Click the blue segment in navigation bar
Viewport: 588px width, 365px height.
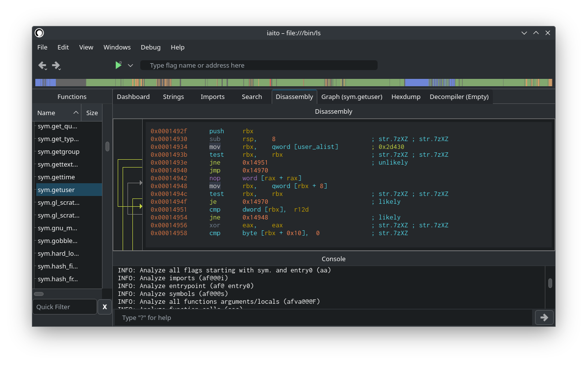417,82
